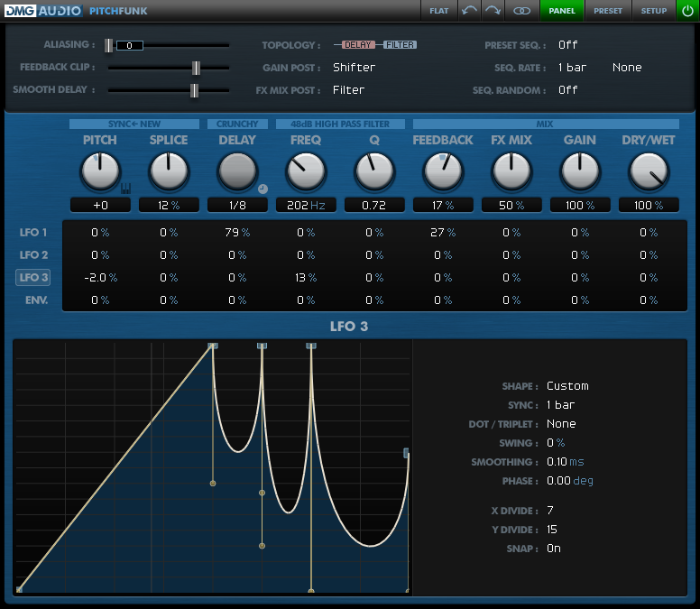Switch to the Preset tab
Screen dimensions: 700x609
[608, 11]
